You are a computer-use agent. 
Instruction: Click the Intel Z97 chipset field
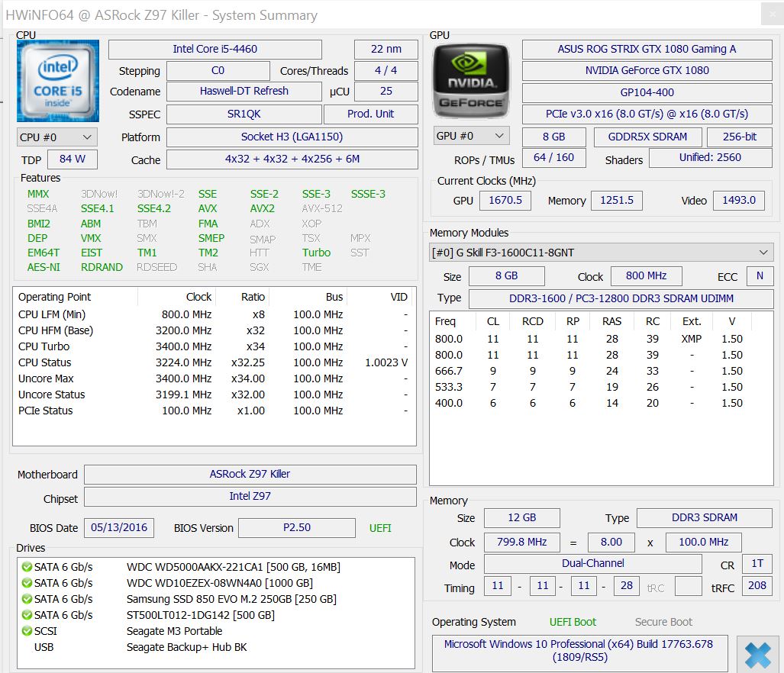pyautogui.click(x=250, y=496)
